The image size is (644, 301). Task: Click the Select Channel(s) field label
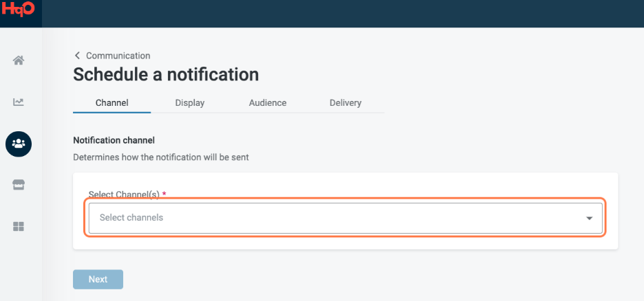pos(126,194)
